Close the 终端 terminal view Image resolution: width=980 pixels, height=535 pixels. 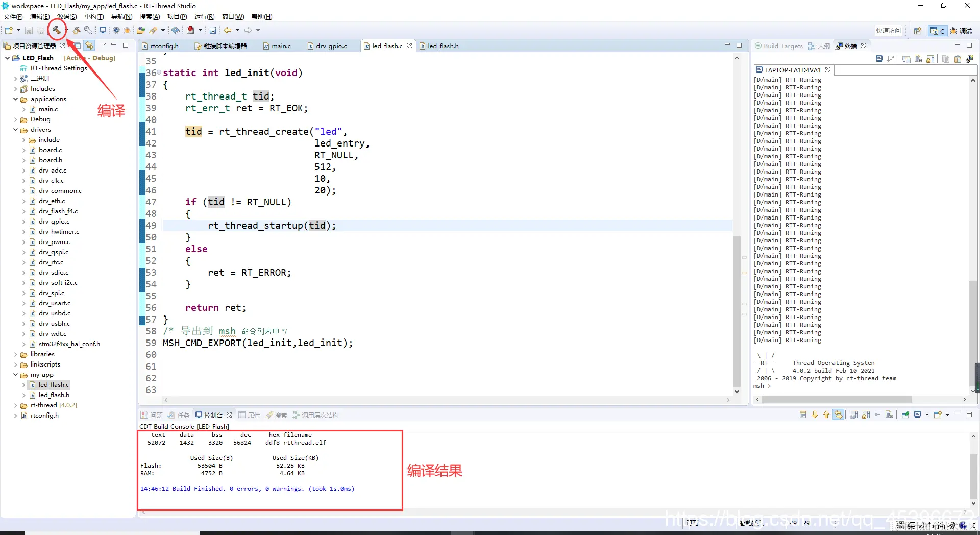tap(864, 46)
